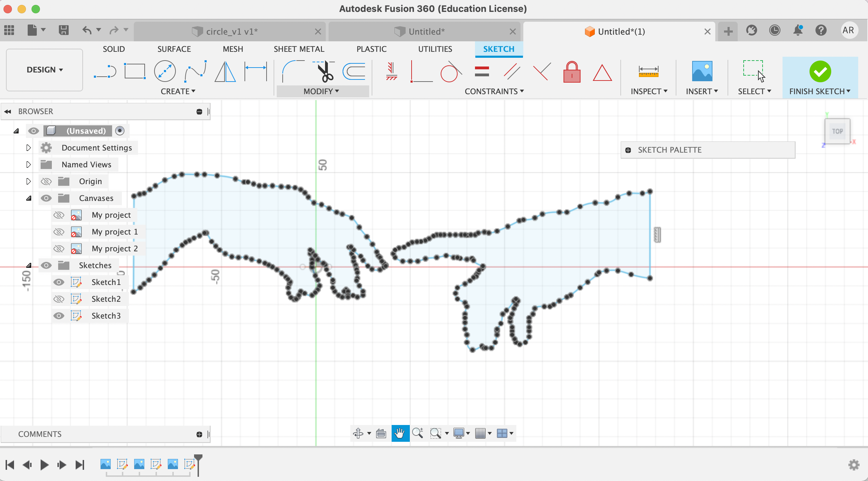Apply the Tangent constraint
868x481 pixels.
pos(451,71)
